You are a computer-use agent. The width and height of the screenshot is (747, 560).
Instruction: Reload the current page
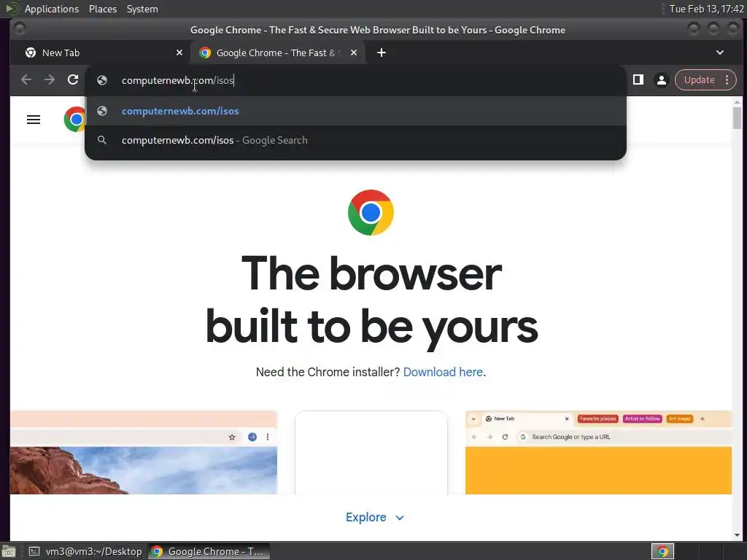(x=73, y=79)
